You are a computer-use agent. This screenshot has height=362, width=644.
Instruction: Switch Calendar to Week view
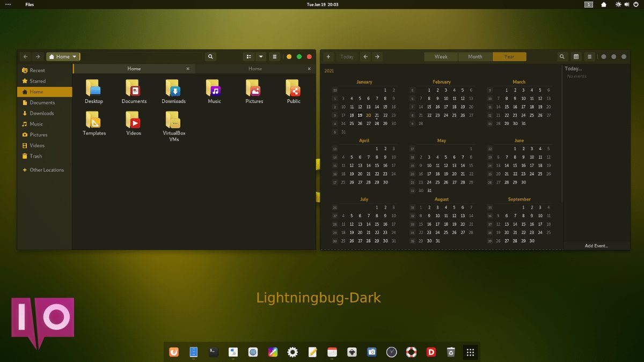coord(441,56)
